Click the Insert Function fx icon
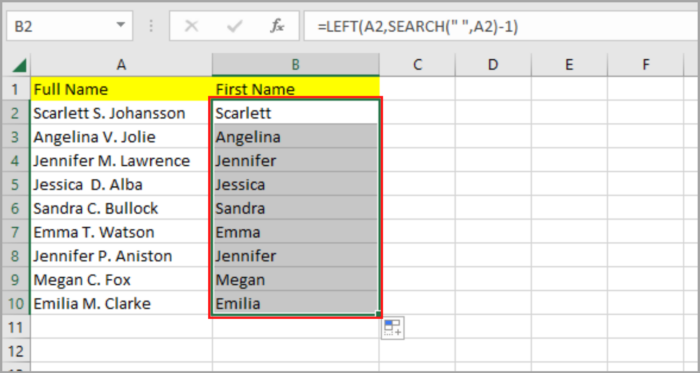 [x=277, y=26]
